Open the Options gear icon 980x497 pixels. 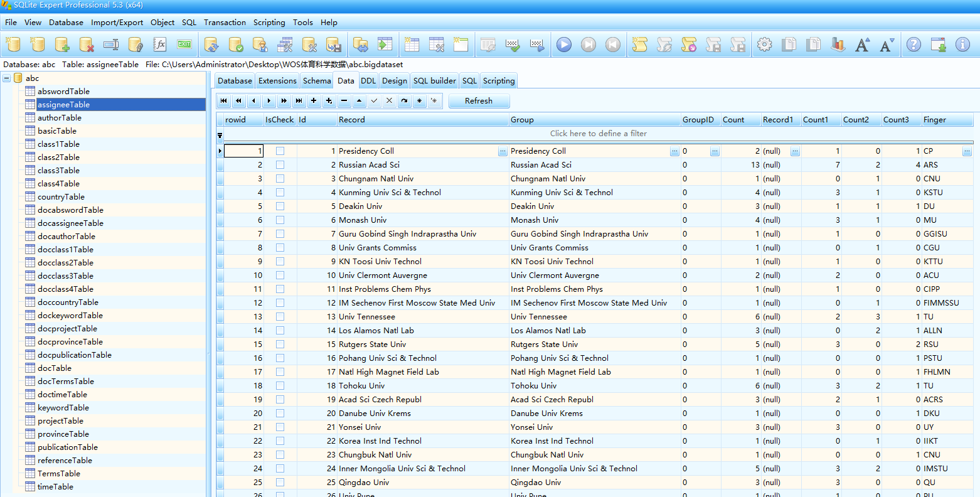(764, 45)
